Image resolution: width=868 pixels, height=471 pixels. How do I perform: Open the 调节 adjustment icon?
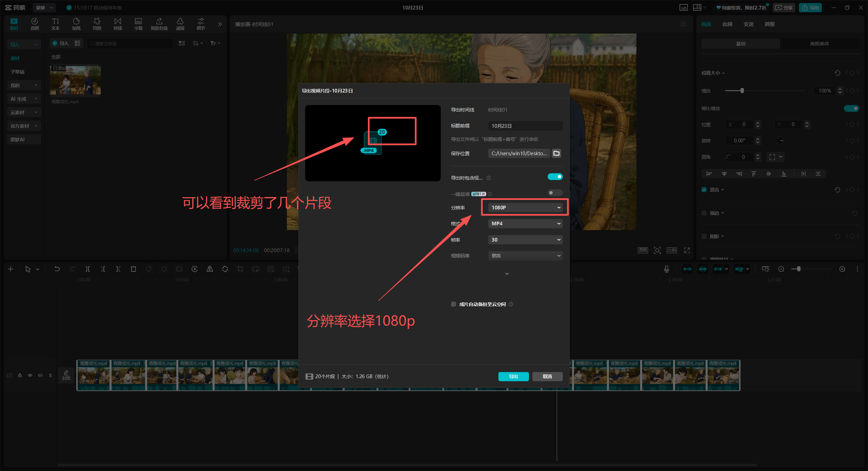pos(201,24)
